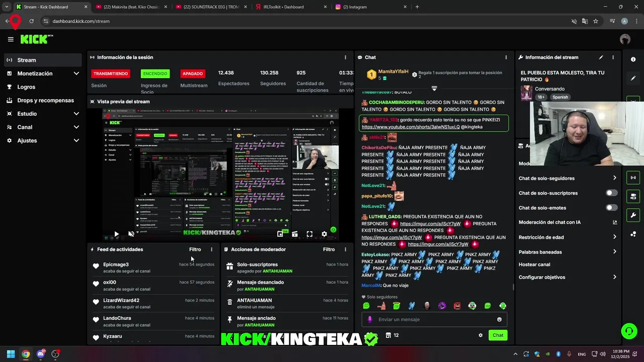
Task: Click Epicmage3 in activity feed
Action: pos(116,264)
